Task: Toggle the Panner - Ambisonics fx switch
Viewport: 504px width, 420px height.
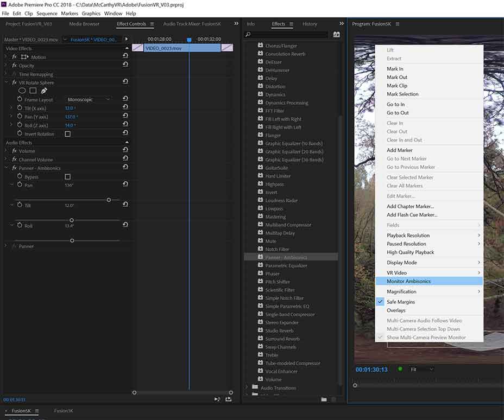Action: point(15,168)
